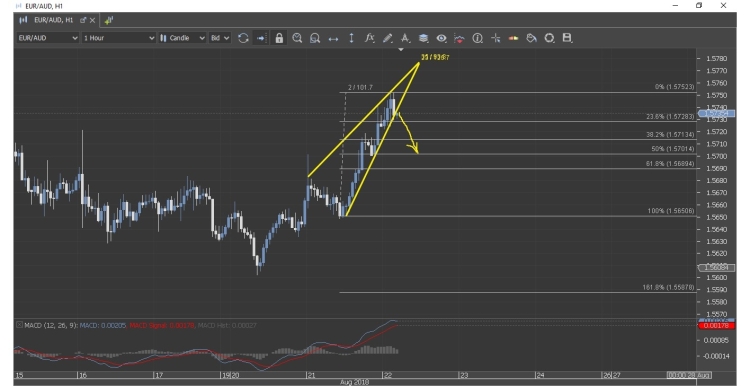750x386 pixels.
Task: Select the pencil drawing tool
Action: click(x=387, y=38)
